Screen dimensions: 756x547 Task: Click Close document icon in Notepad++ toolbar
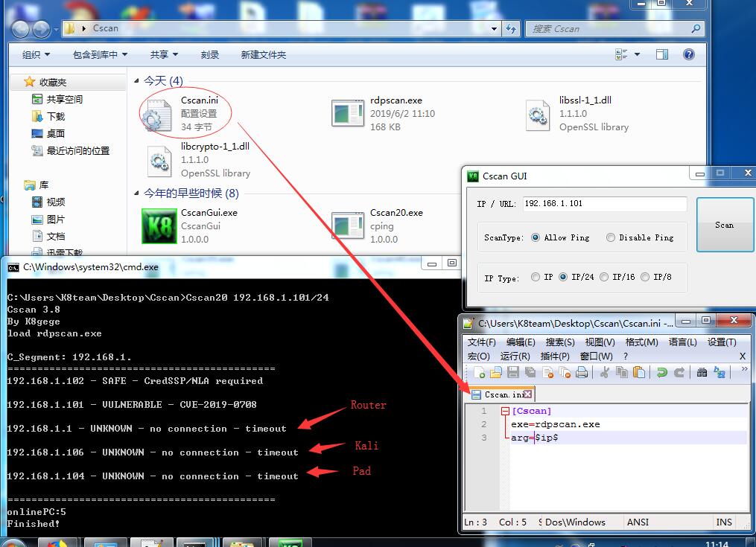coord(547,372)
